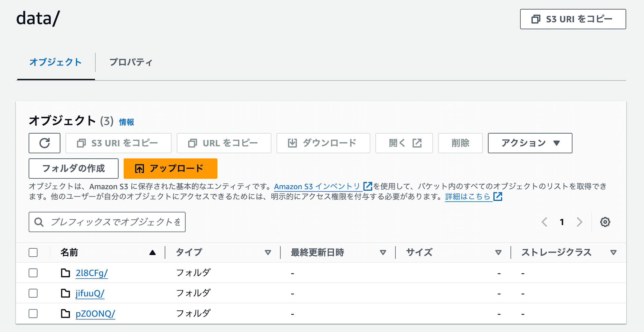This screenshot has width=644, height=332.
Task: Open the 2l8CFg/ folder link
Action: coord(91,273)
